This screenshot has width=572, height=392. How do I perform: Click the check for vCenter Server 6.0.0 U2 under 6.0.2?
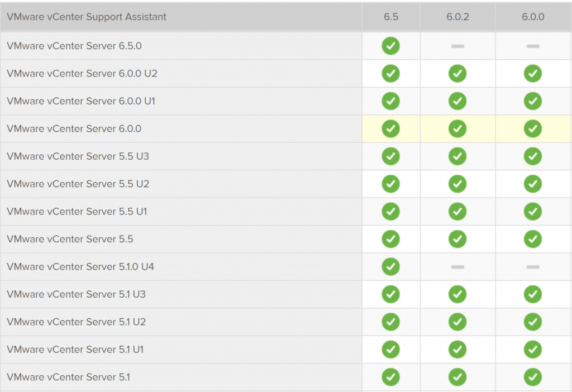click(x=457, y=74)
